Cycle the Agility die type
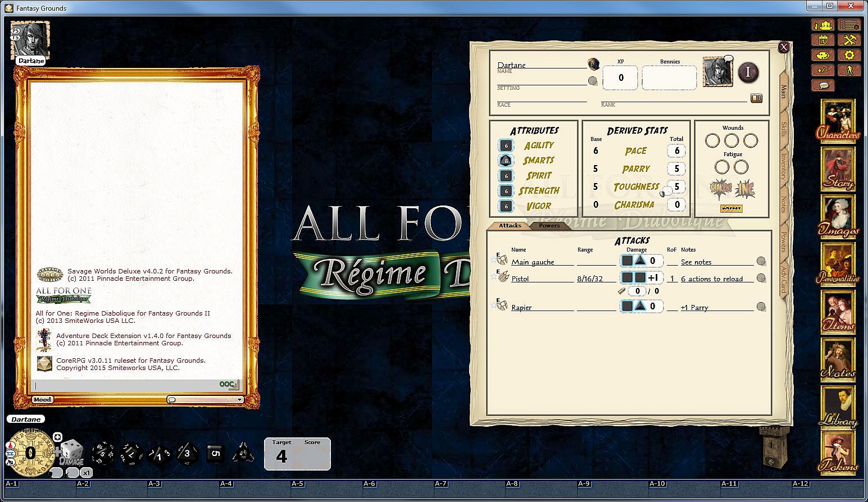The width and height of the screenshot is (868, 502). [506, 145]
